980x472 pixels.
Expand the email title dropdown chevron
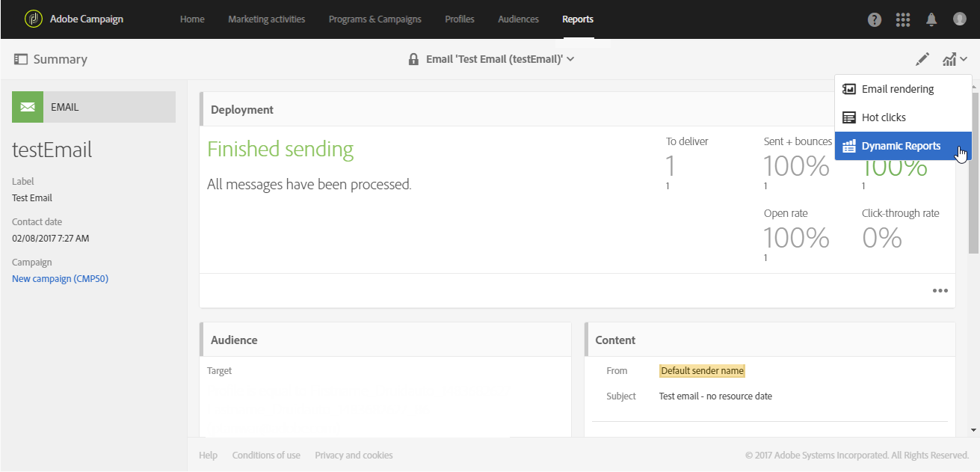tap(570, 59)
